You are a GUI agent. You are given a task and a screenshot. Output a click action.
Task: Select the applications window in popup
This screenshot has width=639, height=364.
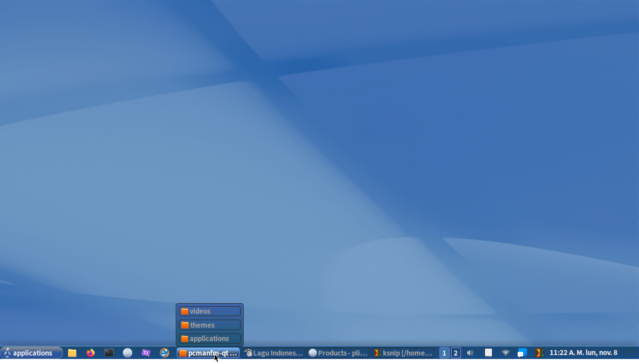point(210,339)
